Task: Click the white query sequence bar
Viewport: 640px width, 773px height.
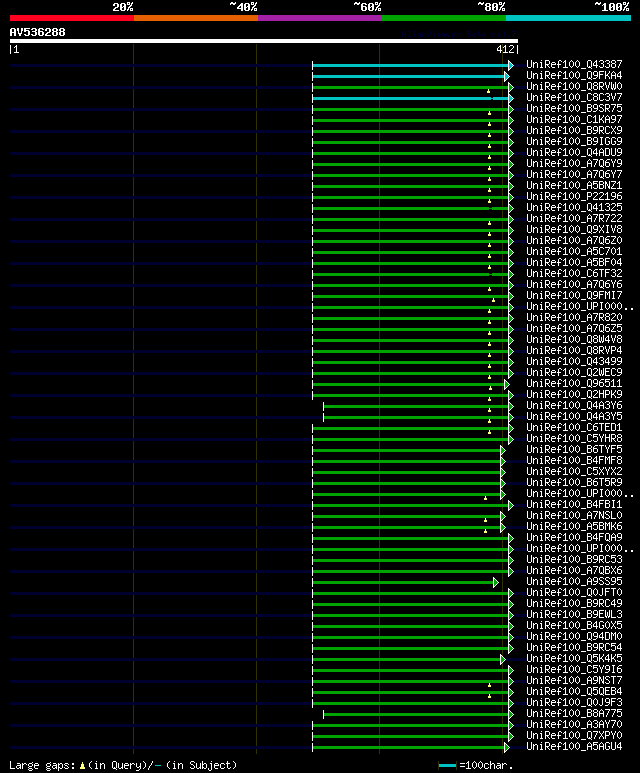Action: point(264,41)
